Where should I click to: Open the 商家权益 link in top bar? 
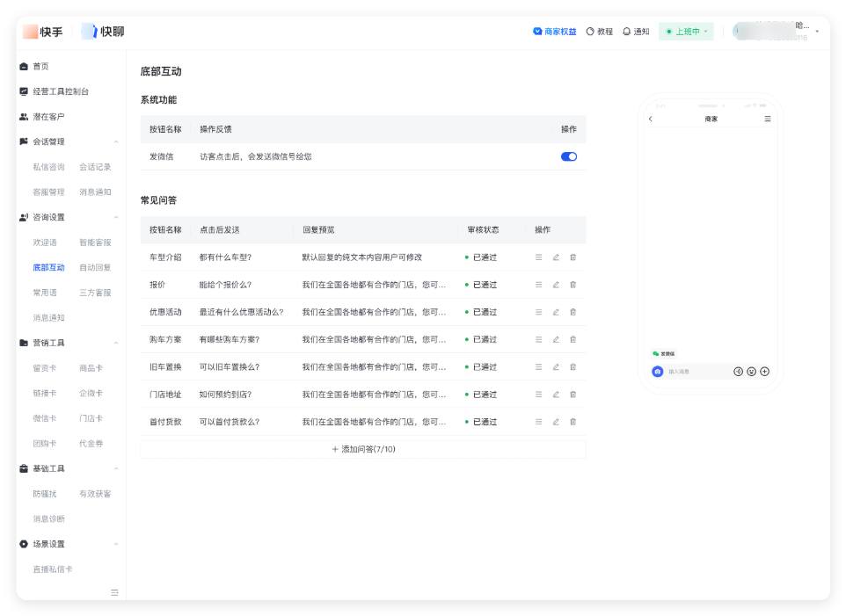coord(555,31)
